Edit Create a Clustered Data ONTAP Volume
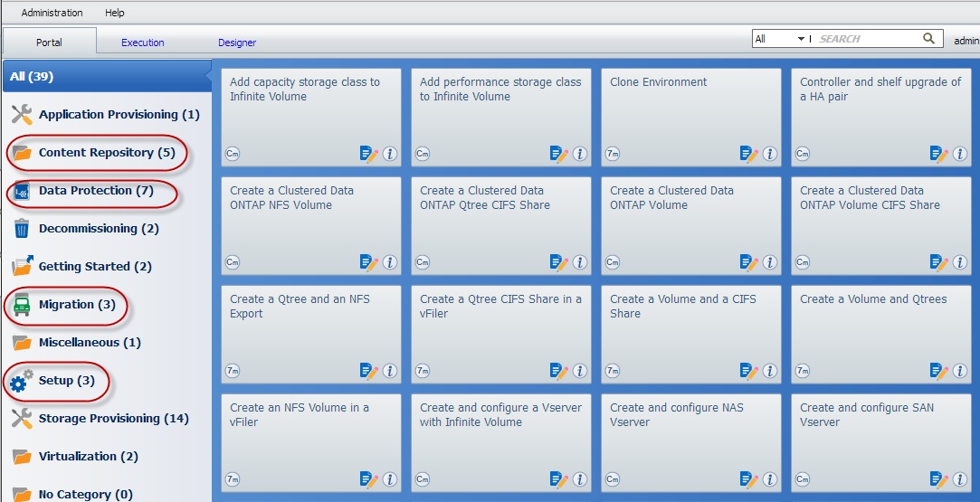 coord(748,262)
